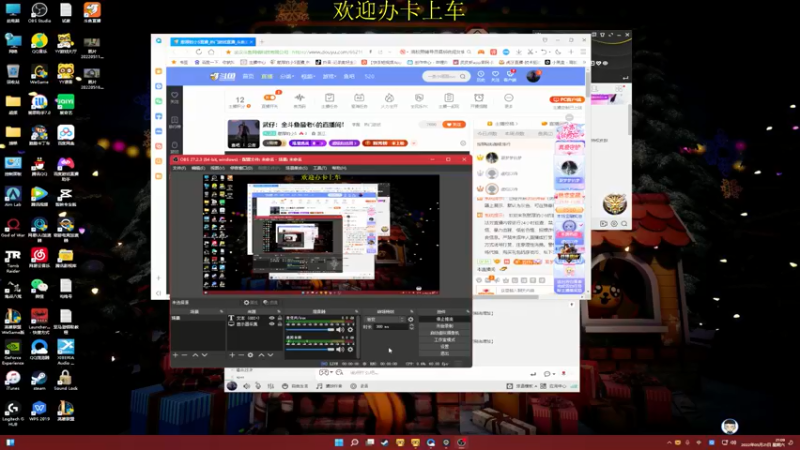Pop out the OBS sources dock header

[x=279, y=311]
